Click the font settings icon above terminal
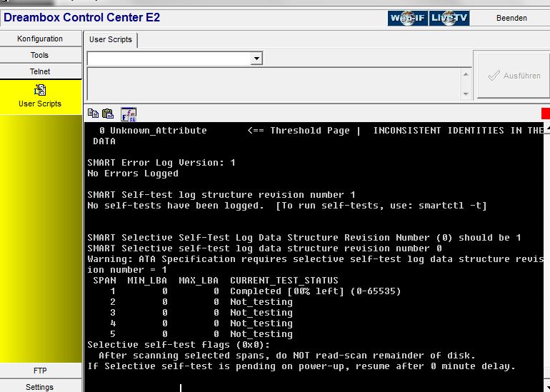Viewport: 550px width, 392px height. pyautogui.click(x=129, y=114)
